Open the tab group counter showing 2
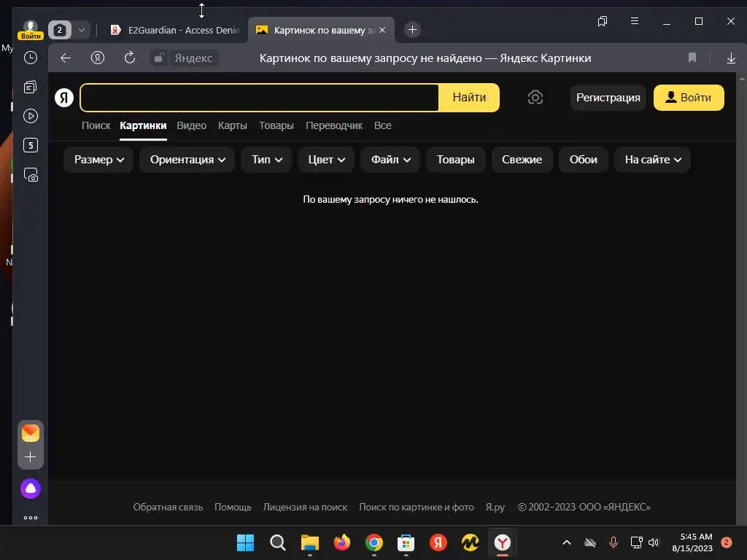 (x=60, y=30)
